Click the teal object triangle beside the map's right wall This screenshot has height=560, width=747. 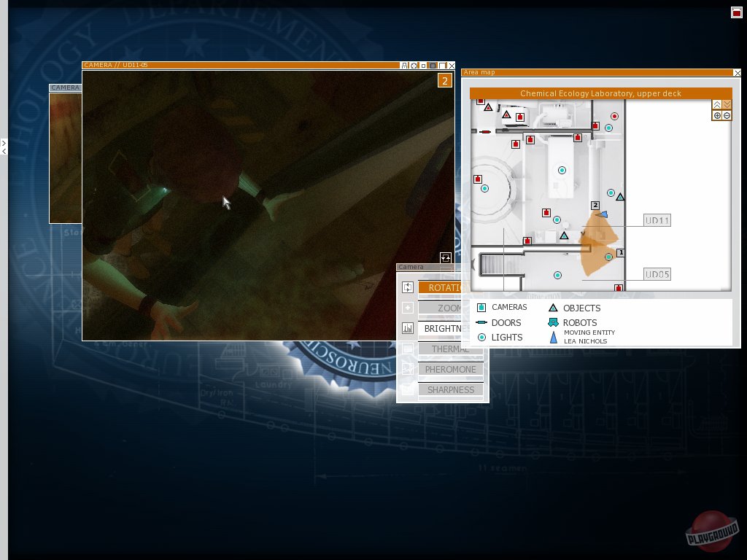click(620, 196)
